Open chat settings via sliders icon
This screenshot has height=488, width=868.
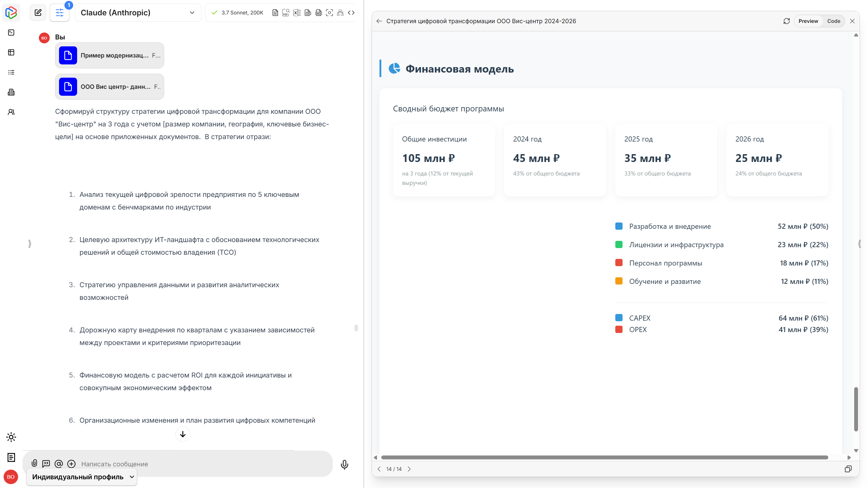tap(60, 12)
